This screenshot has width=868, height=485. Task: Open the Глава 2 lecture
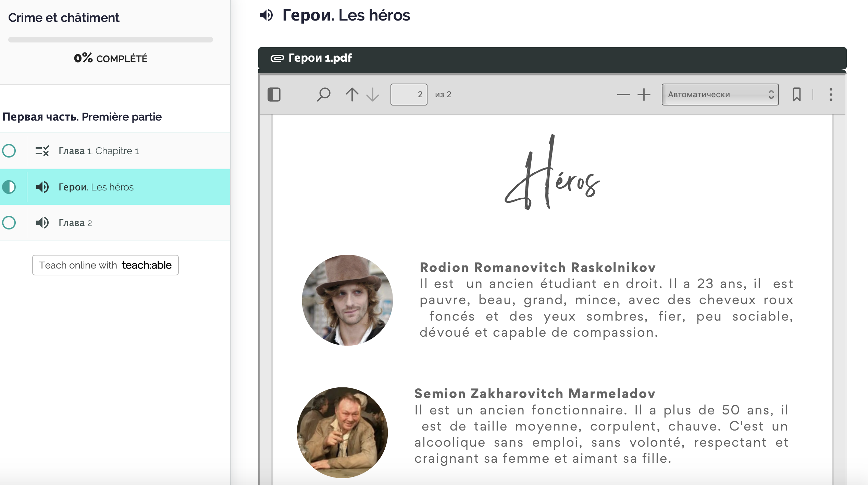point(115,223)
